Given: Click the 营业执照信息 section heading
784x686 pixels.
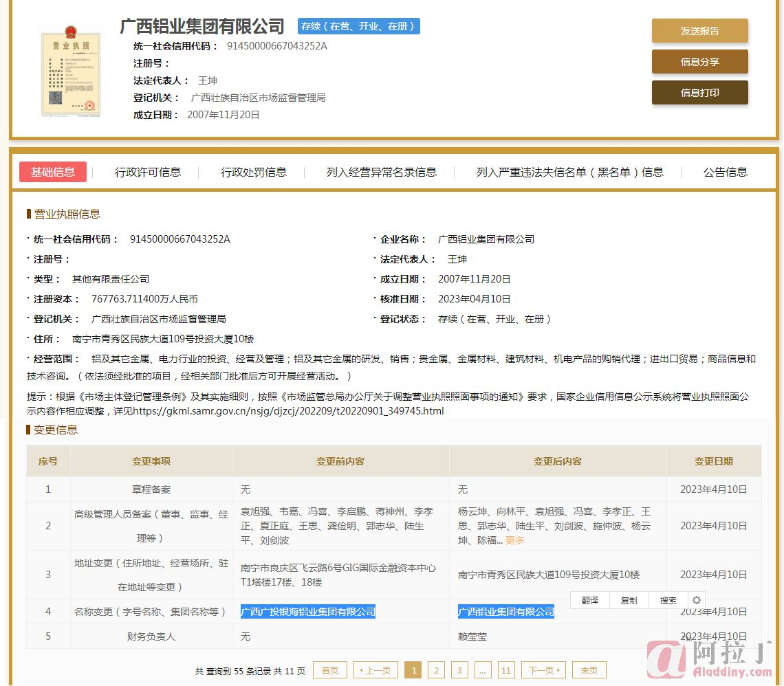Looking at the screenshot, I should (67, 214).
